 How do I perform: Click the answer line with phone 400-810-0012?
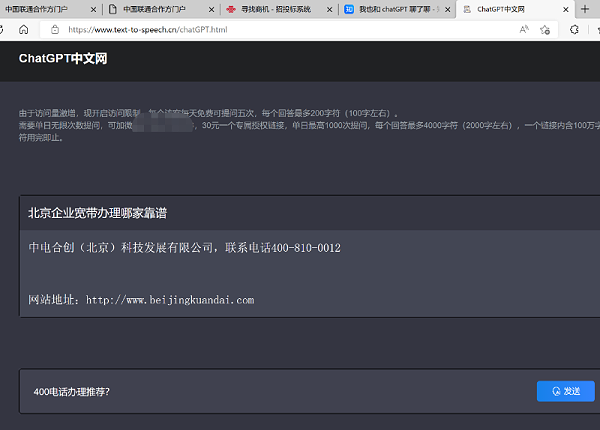point(184,248)
